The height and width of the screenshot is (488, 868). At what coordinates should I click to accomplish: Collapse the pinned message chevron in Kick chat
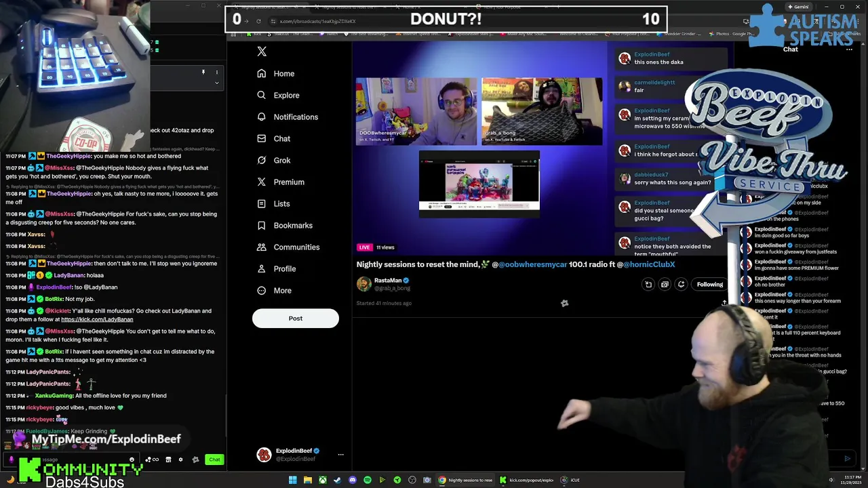[x=217, y=83]
